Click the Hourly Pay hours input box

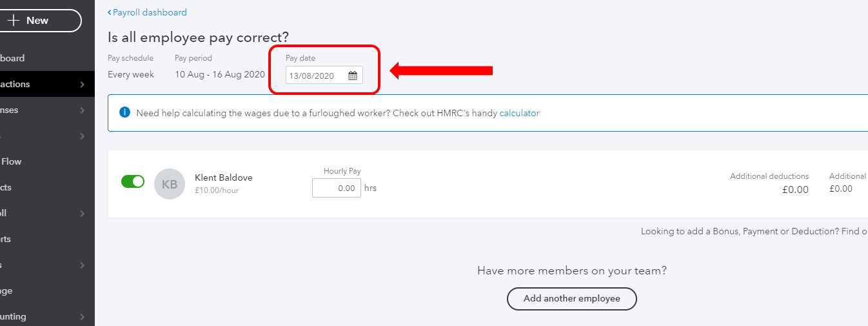pos(336,188)
